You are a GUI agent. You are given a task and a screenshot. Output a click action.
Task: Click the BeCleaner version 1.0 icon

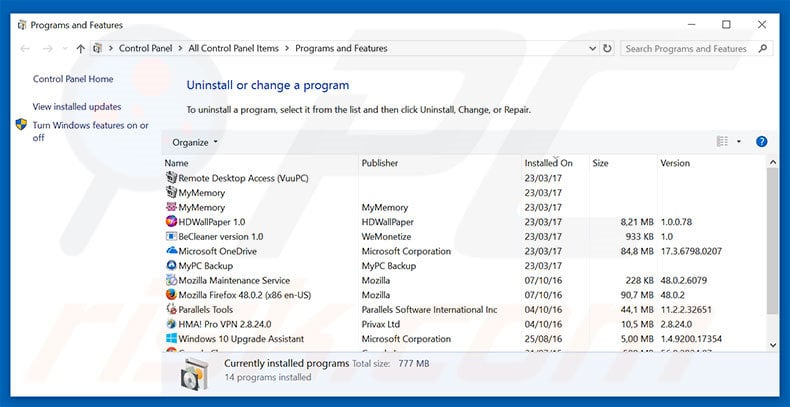(x=172, y=236)
